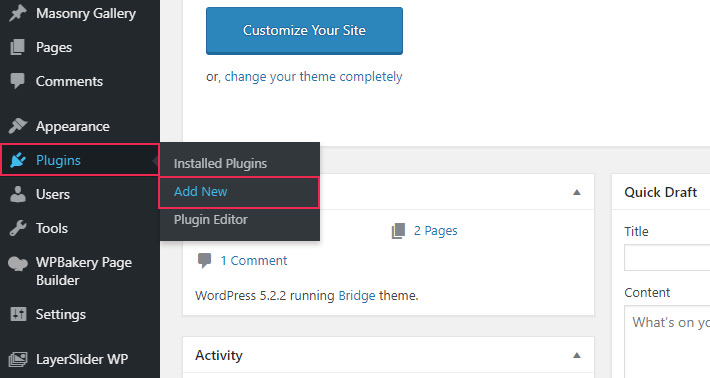Collapse the At a Glance panel arrow
This screenshot has width=710, height=378.
pyautogui.click(x=577, y=192)
